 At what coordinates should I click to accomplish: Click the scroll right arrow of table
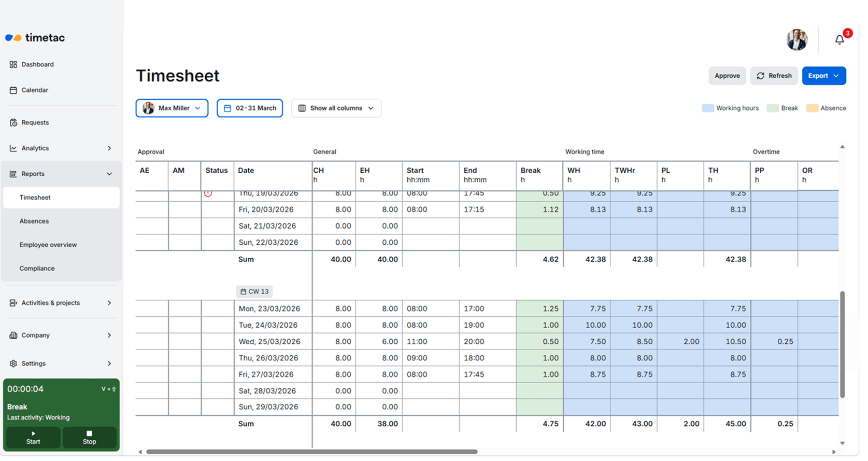coord(834,452)
